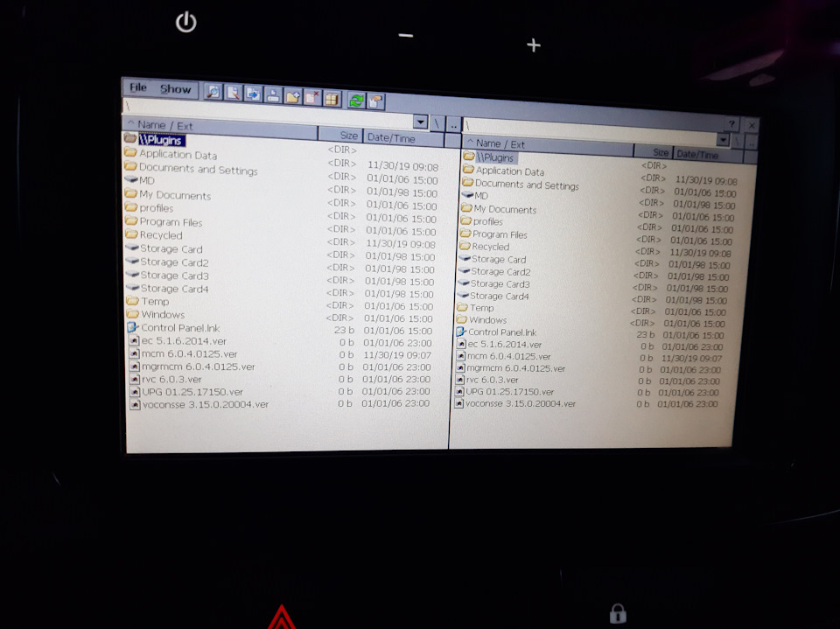Screen dimensions: 840x629
Task: Select mcm 6.0.4.0125.ver in left pane
Action: pyautogui.click(x=183, y=353)
